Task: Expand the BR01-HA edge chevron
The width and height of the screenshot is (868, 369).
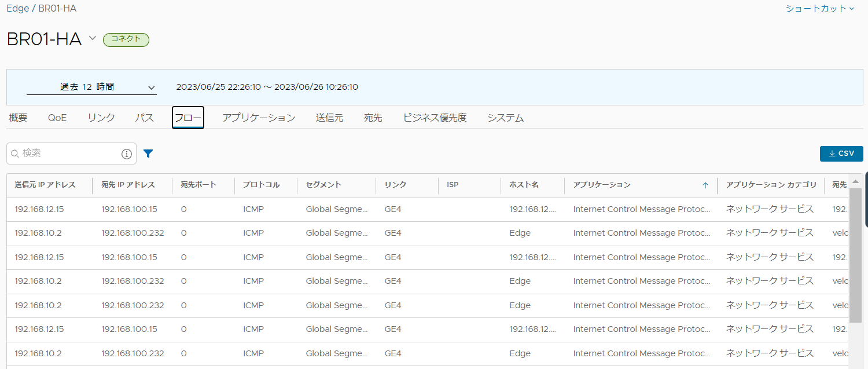Action: click(92, 38)
